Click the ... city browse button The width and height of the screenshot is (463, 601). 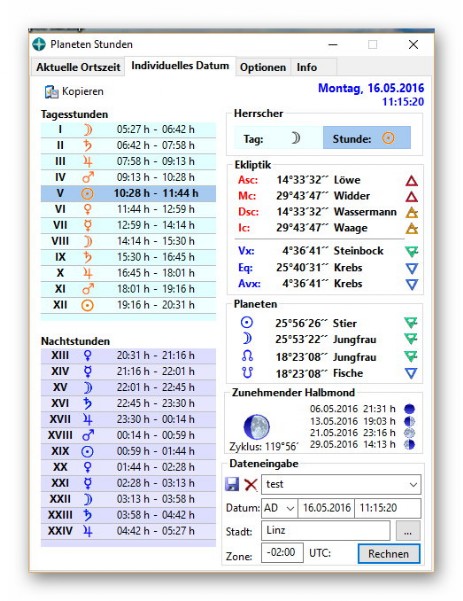[x=408, y=531]
